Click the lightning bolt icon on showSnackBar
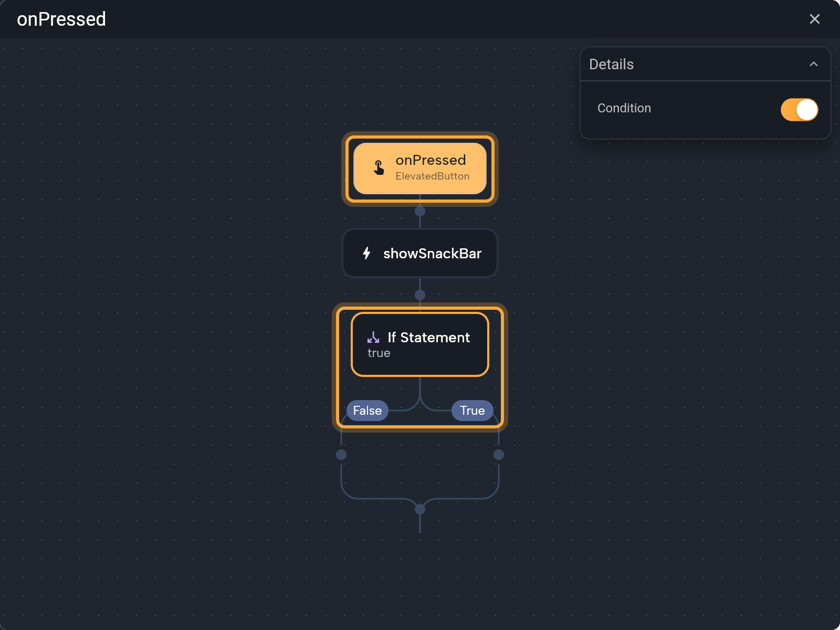The image size is (840, 630). coord(366,253)
